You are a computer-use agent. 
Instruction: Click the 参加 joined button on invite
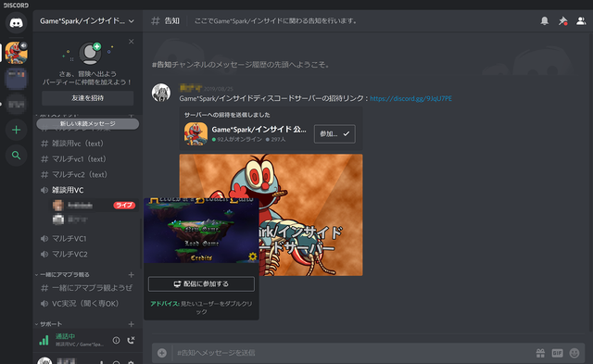tap(334, 133)
